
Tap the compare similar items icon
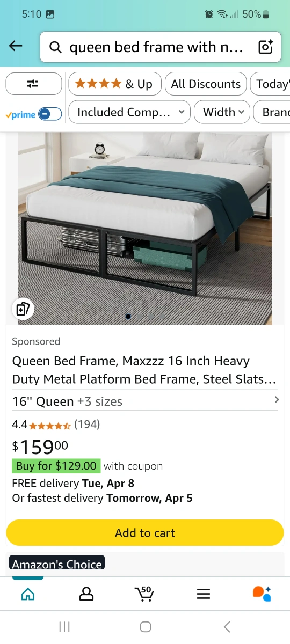tap(23, 309)
